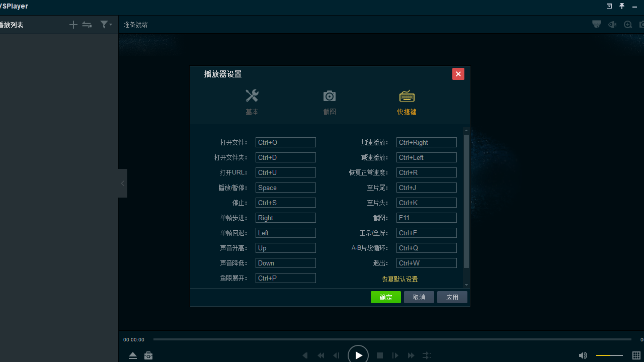This screenshot has height=362, width=644.
Task: Click the 恢复默认设置 link
Action: [x=399, y=279]
